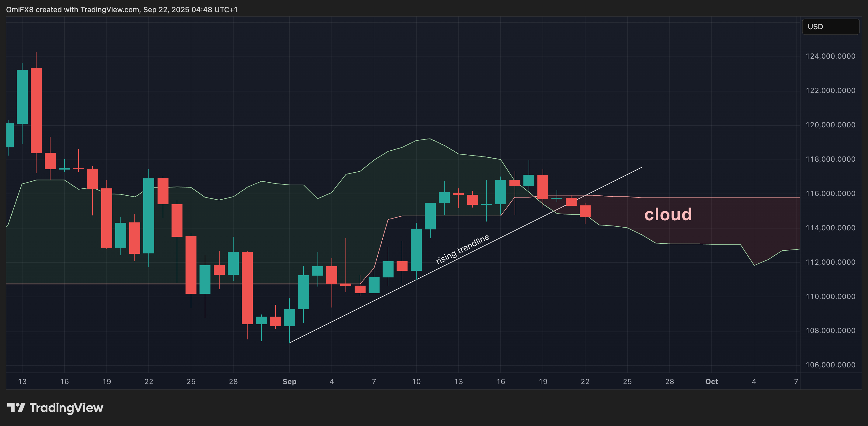Viewport: 868px width, 426px height.
Task: Click the TradingView wordmark text
Action: [x=66, y=408]
